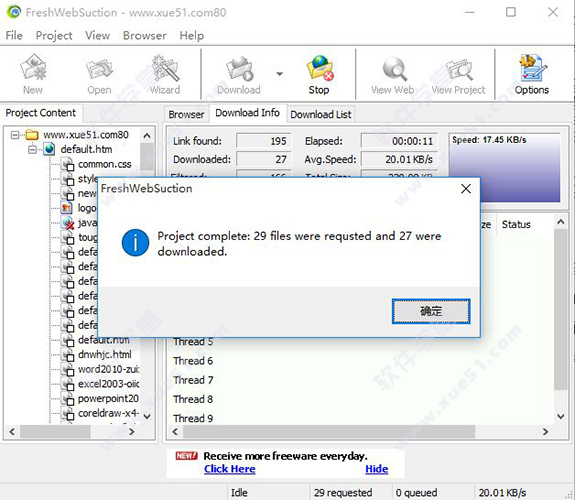
Task: Switch to the Download List tab
Action: coord(321,114)
